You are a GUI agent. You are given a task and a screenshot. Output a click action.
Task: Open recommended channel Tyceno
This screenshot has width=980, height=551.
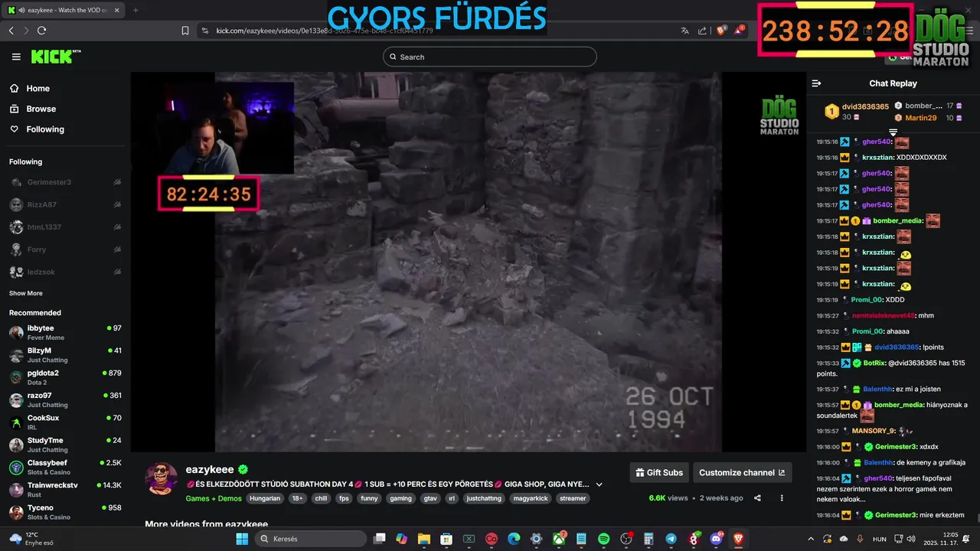click(x=65, y=512)
